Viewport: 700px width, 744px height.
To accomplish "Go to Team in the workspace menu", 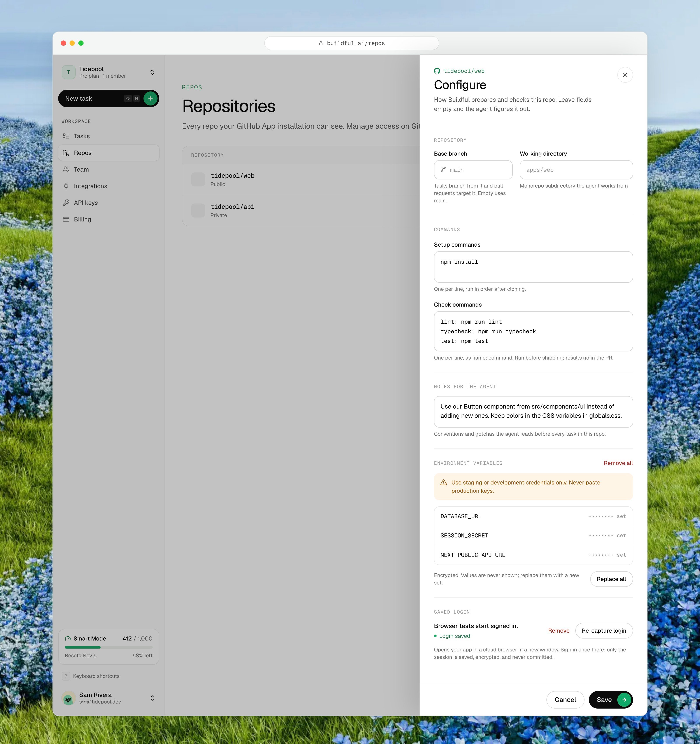I will (x=108, y=170).
